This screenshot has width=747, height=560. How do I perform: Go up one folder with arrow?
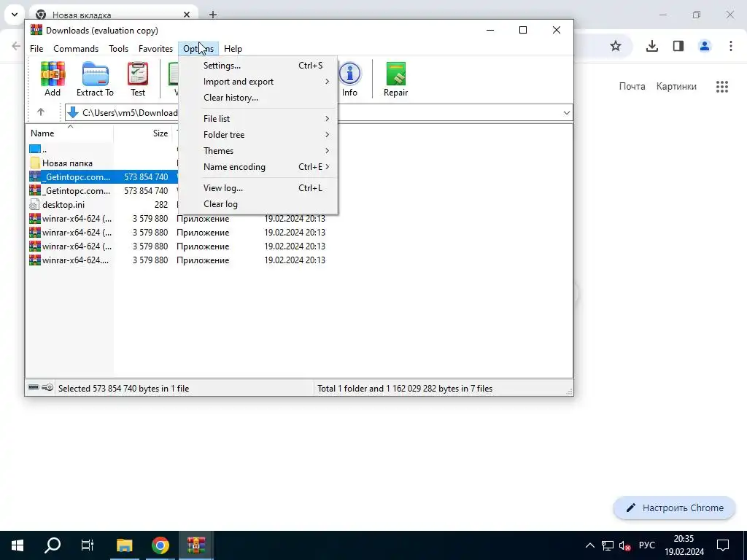click(x=41, y=112)
